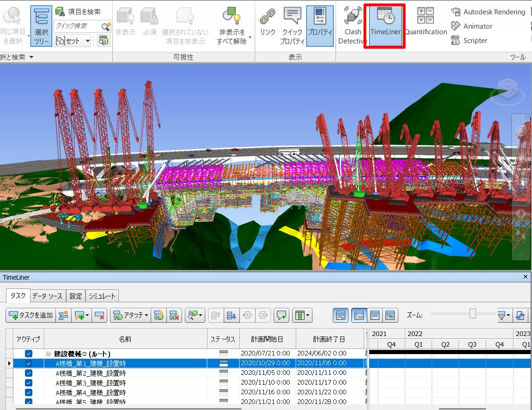
Task: Disable active checkbox for A桟橋_第3_建機_設置時
Action: (x=29, y=383)
